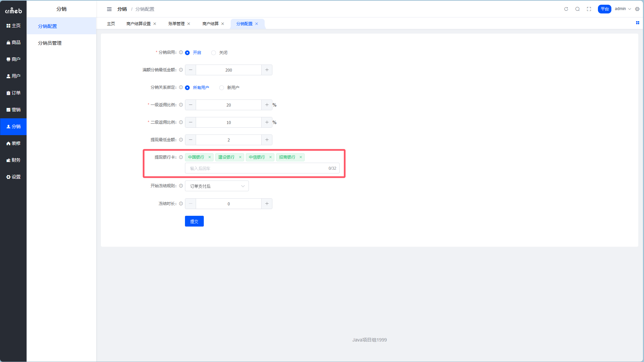Open the search icon in header
Screen dimensions: 644x362
pos(577,9)
